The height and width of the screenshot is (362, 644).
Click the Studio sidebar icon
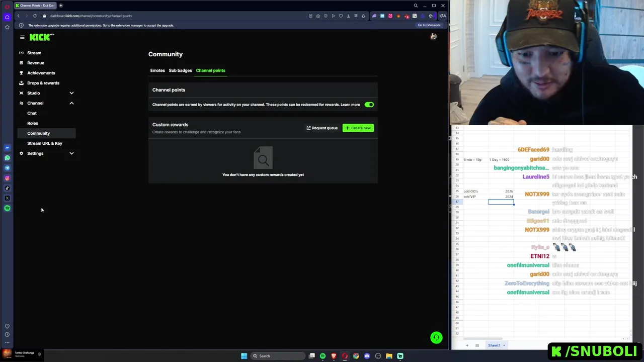click(21, 93)
